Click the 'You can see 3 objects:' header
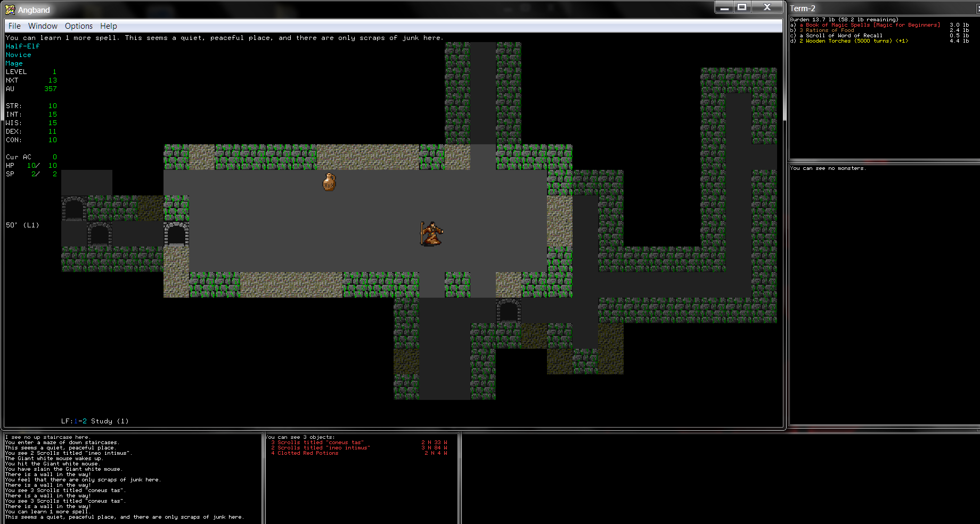Viewport: 980px width, 524px height. click(x=300, y=437)
